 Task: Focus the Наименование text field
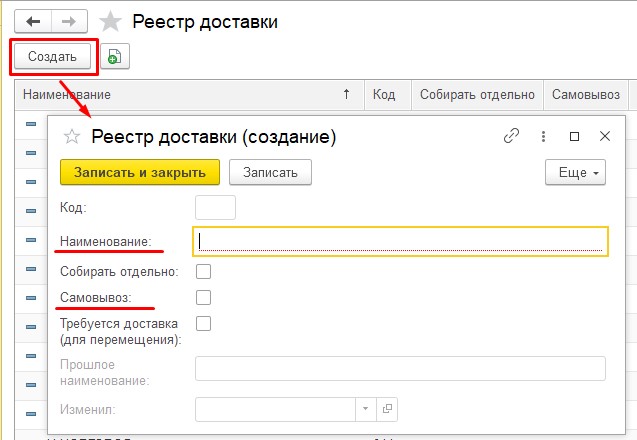(x=400, y=241)
